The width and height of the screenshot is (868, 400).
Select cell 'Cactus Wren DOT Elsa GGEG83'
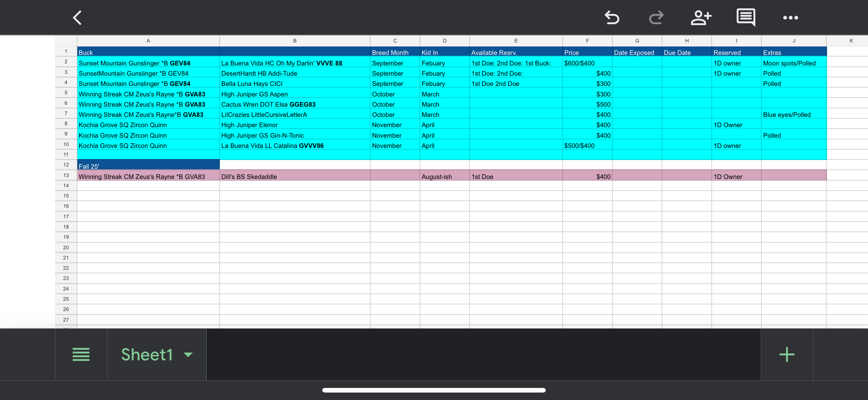pyautogui.click(x=295, y=103)
